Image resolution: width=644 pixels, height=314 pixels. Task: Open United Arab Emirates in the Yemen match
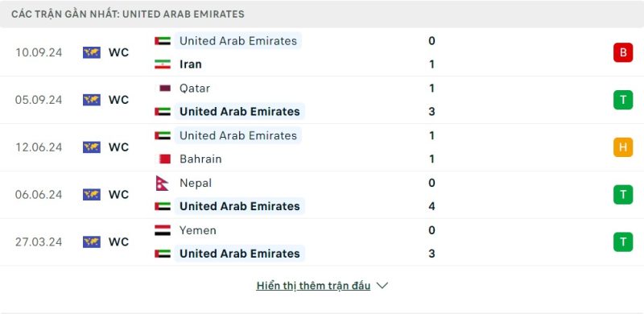[240, 254]
